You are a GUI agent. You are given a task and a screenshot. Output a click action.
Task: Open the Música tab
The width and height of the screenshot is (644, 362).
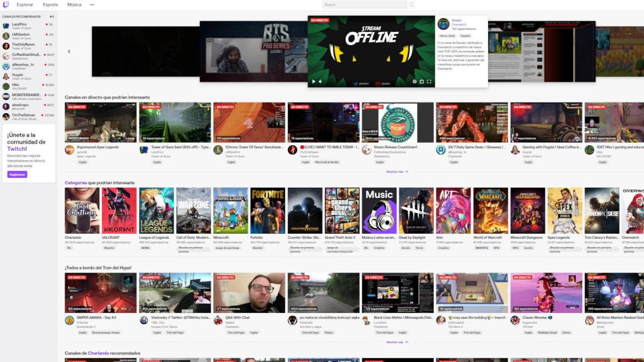coord(74,4)
